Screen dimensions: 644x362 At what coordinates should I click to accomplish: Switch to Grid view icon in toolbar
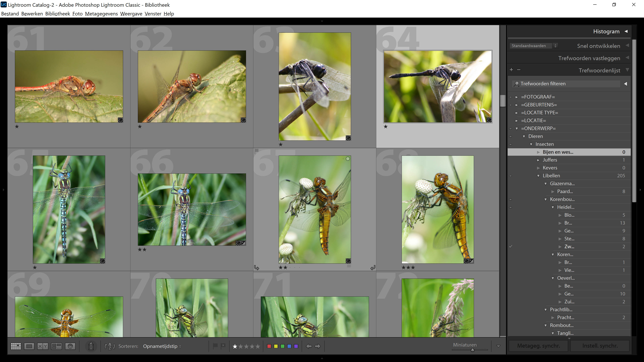click(x=16, y=346)
